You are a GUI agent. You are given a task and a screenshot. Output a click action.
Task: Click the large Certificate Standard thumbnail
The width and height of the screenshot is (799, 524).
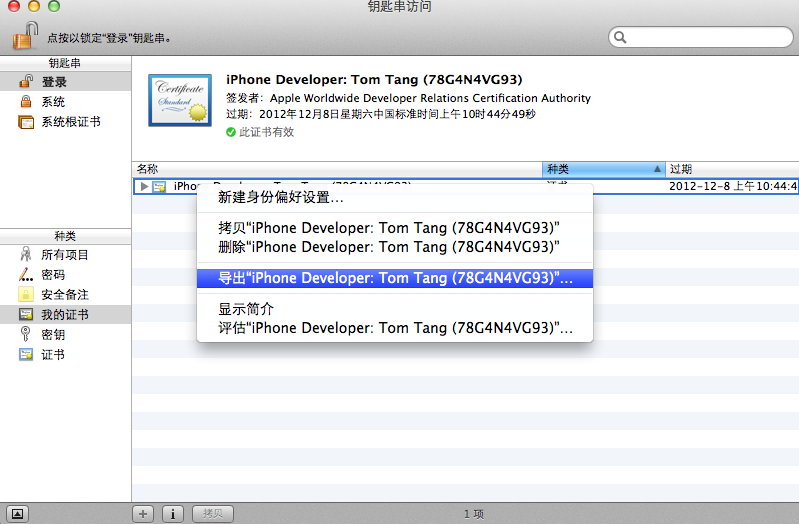pos(180,100)
